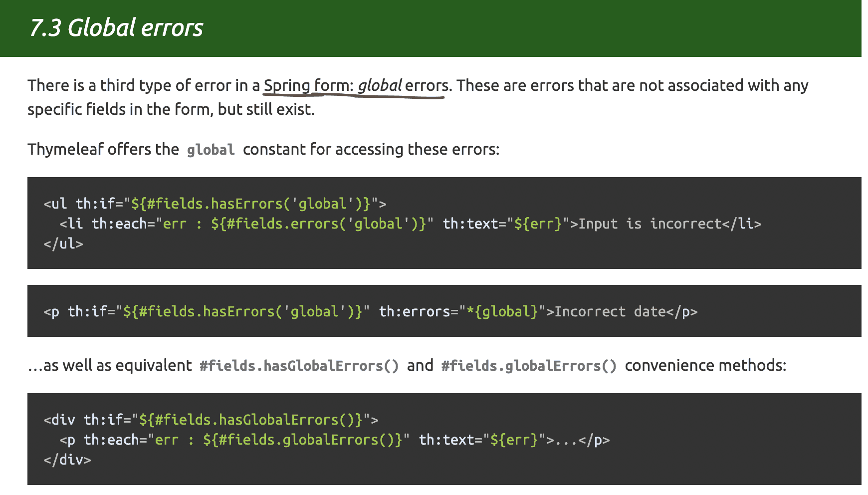This screenshot has height=495, width=868.
Task: Click the "7.3 Global errors" section heading
Action: point(116,28)
